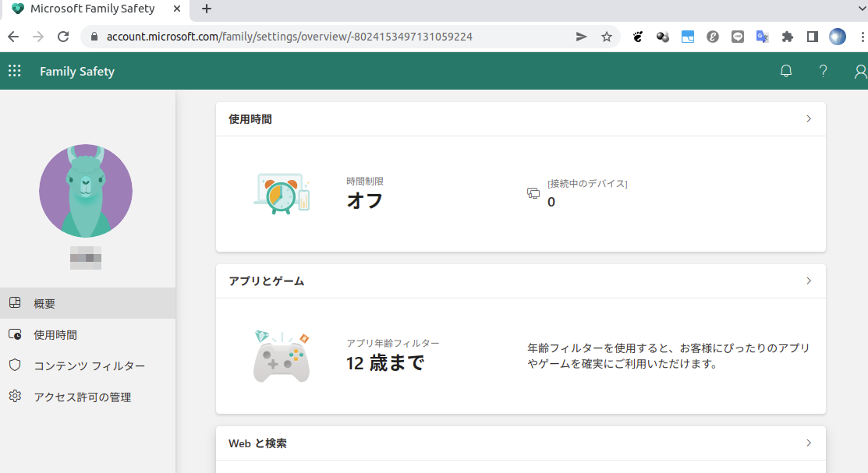Image resolution: width=868 pixels, height=473 pixels.
Task: Click the Family Safety tab favicon
Action: (x=18, y=9)
